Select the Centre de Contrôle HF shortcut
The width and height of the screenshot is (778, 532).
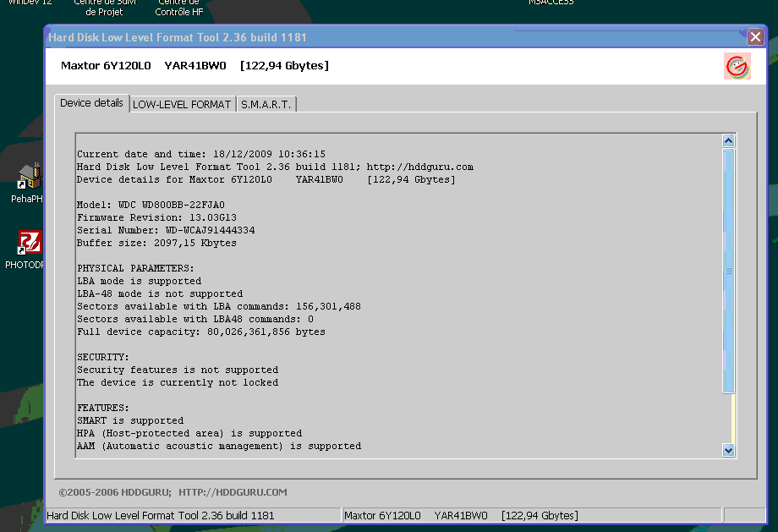coord(179,7)
